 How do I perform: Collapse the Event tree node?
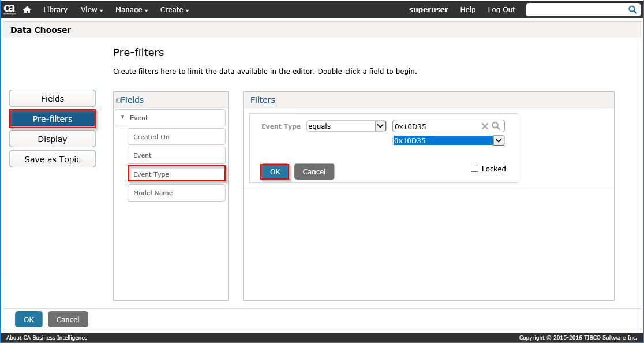coord(122,117)
